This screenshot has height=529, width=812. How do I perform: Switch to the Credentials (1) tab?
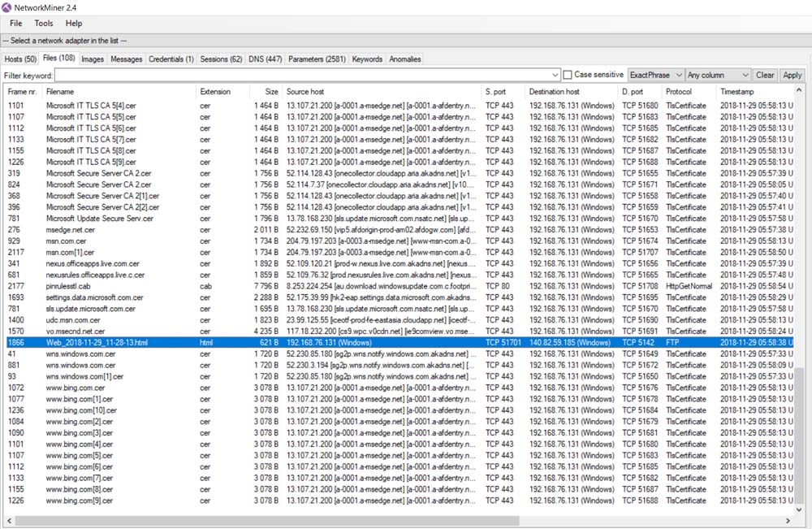pos(171,59)
